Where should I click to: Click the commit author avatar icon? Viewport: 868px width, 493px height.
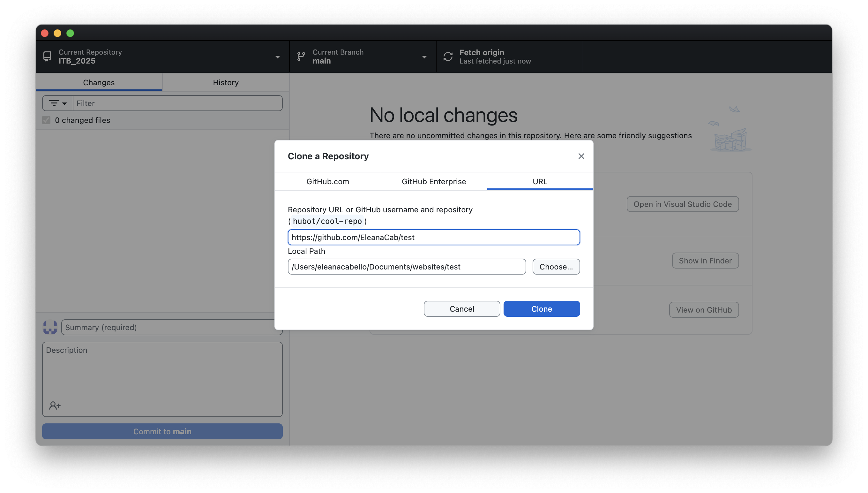(x=50, y=327)
